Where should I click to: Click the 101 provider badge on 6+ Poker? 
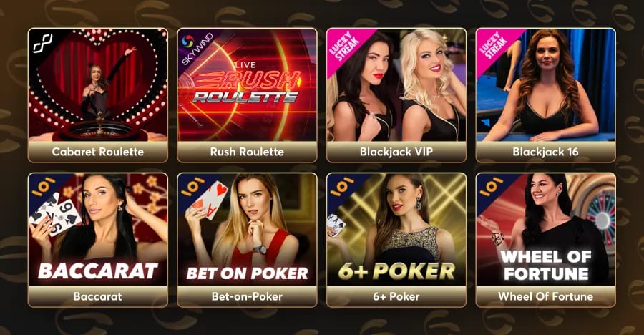(x=343, y=187)
